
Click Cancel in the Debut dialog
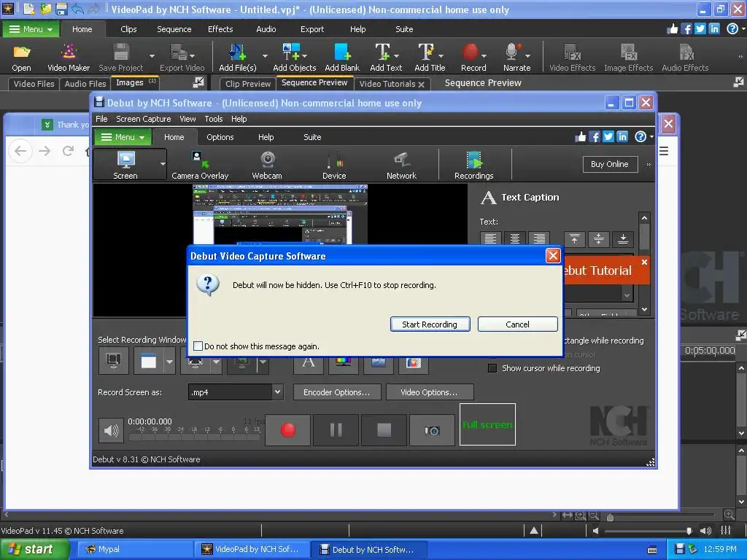517,324
